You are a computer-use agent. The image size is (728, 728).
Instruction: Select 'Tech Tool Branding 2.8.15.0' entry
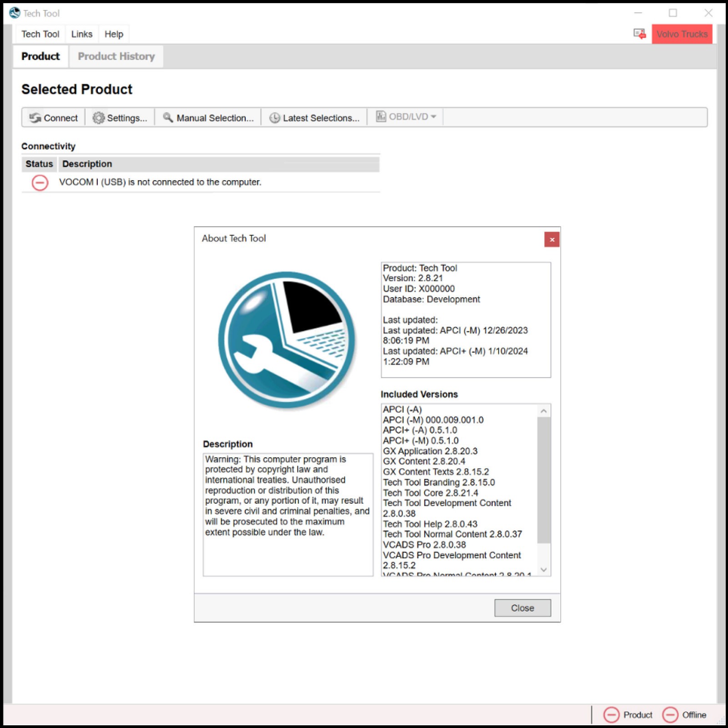pos(439,482)
